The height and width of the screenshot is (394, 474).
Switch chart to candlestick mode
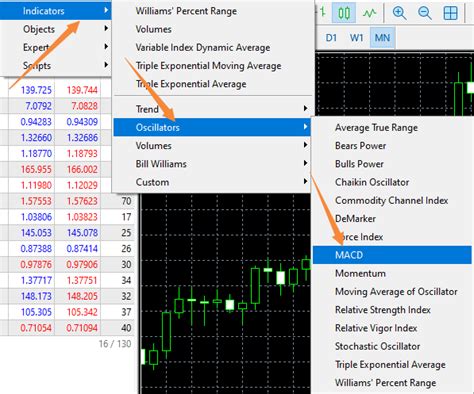point(344,13)
